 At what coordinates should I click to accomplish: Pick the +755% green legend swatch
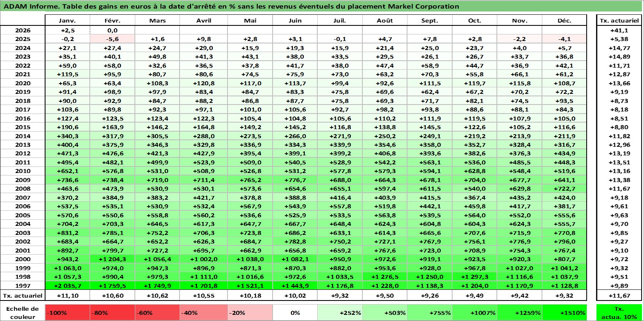pos(430,313)
